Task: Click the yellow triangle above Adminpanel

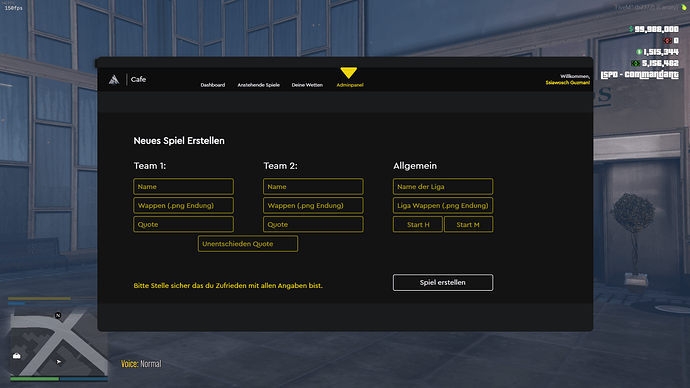Action: tap(349, 73)
